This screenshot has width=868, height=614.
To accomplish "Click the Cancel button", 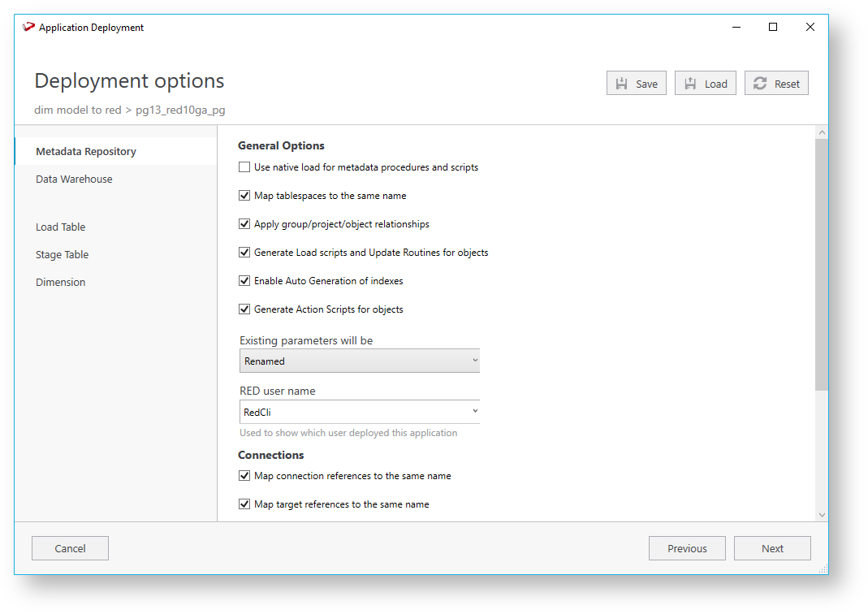I will point(70,549).
